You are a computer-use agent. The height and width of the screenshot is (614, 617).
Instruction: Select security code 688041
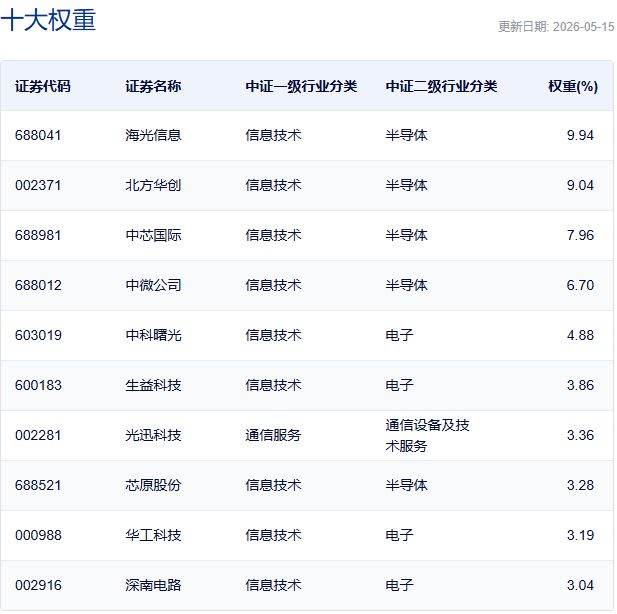(38, 135)
